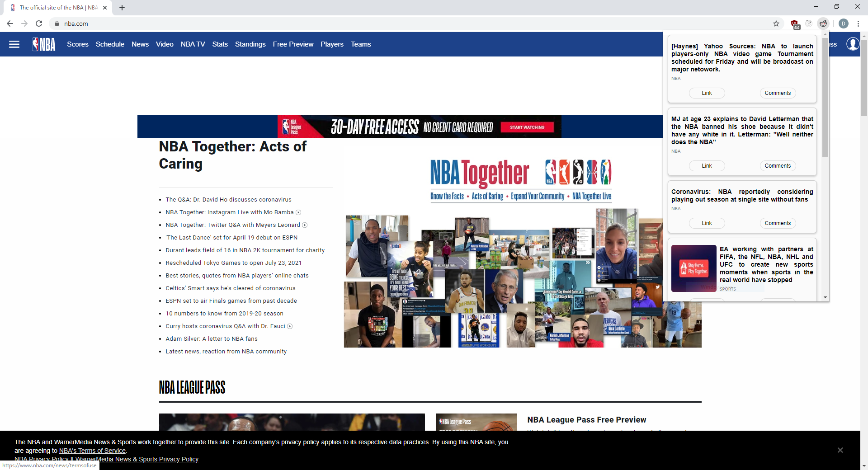The width and height of the screenshot is (868, 470).
Task: Click NBA Together Live link
Action: click(592, 196)
